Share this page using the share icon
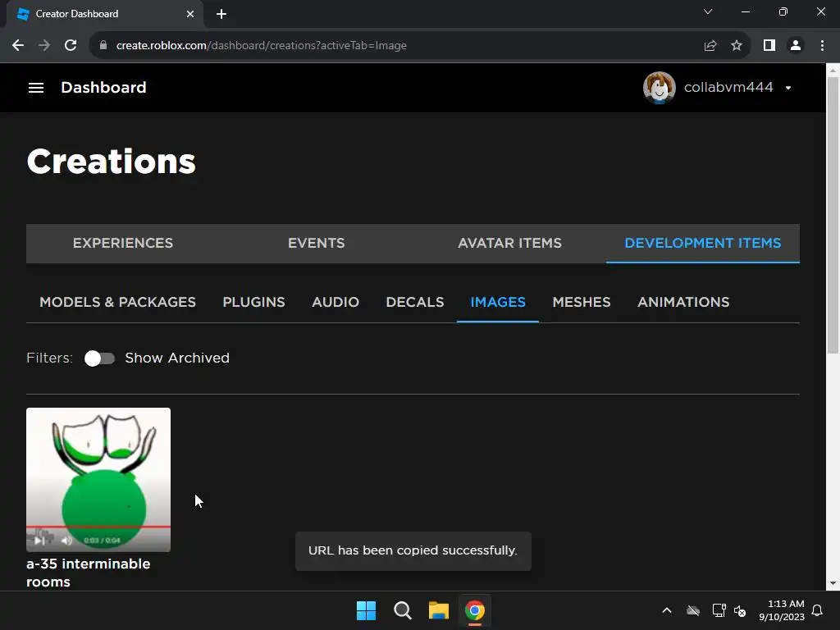This screenshot has width=840, height=630. click(710, 46)
